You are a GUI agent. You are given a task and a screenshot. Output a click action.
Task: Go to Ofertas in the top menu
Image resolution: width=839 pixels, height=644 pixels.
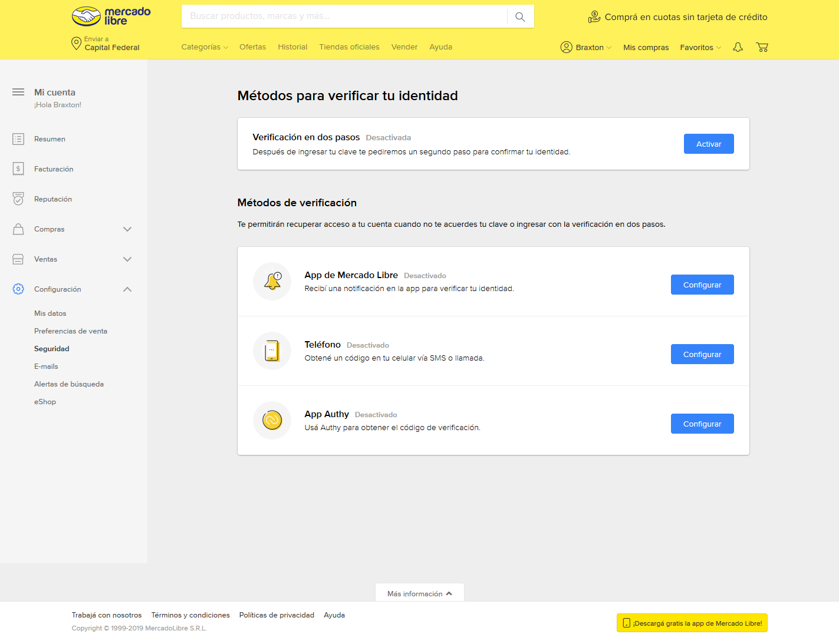252,47
